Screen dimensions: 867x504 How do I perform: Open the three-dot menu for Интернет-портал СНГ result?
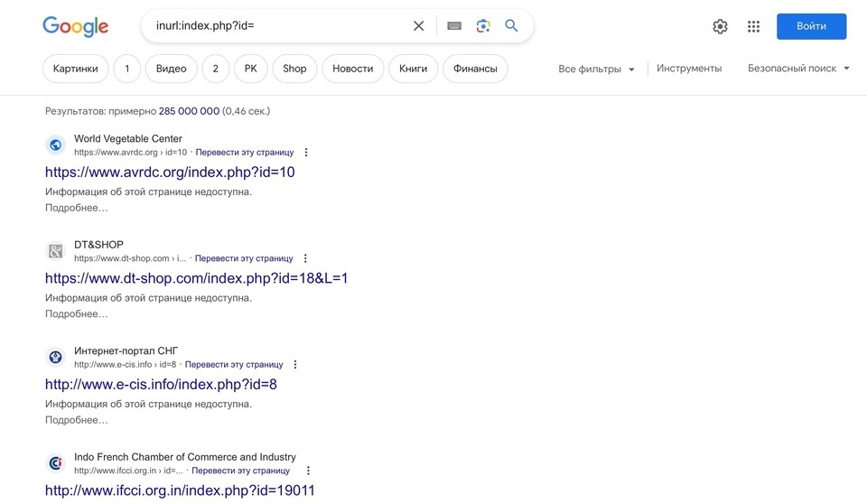[294, 365]
